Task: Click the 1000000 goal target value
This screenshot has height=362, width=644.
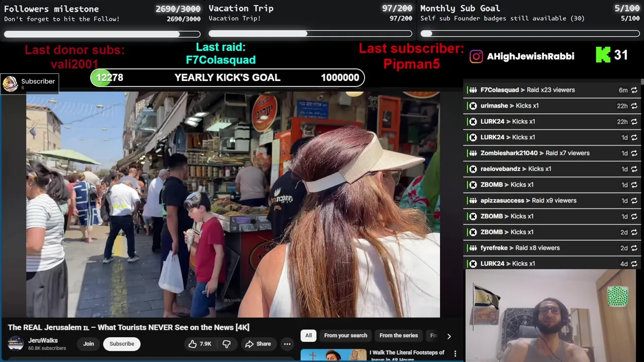Action: (x=340, y=77)
